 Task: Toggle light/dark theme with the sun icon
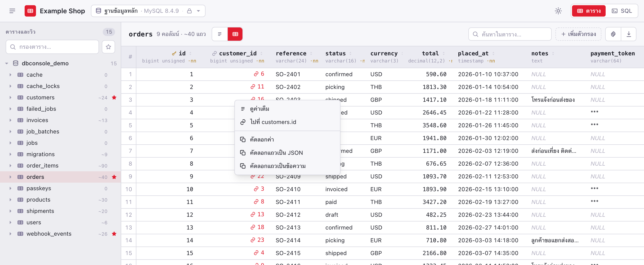pos(558,11)
